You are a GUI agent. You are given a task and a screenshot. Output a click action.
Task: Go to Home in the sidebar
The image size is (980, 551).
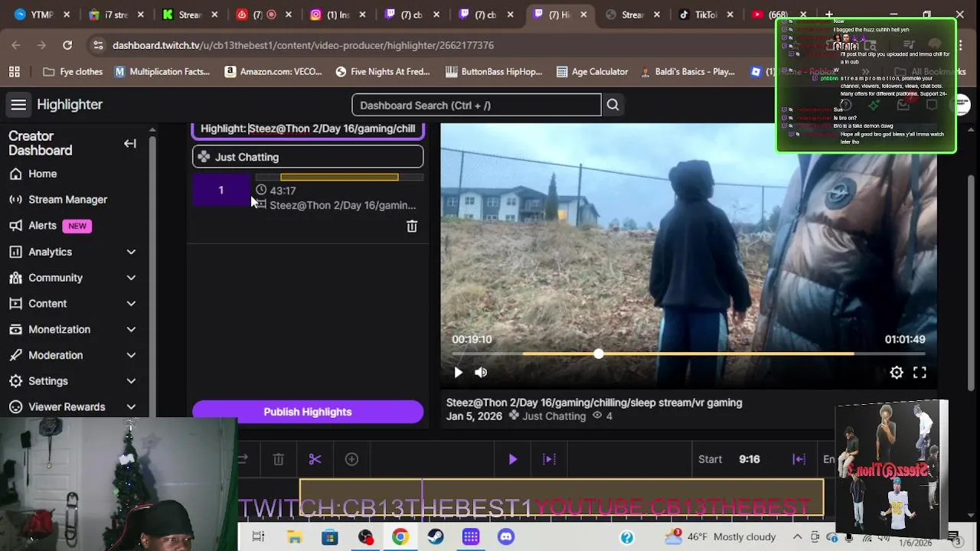tap(43, 174)
